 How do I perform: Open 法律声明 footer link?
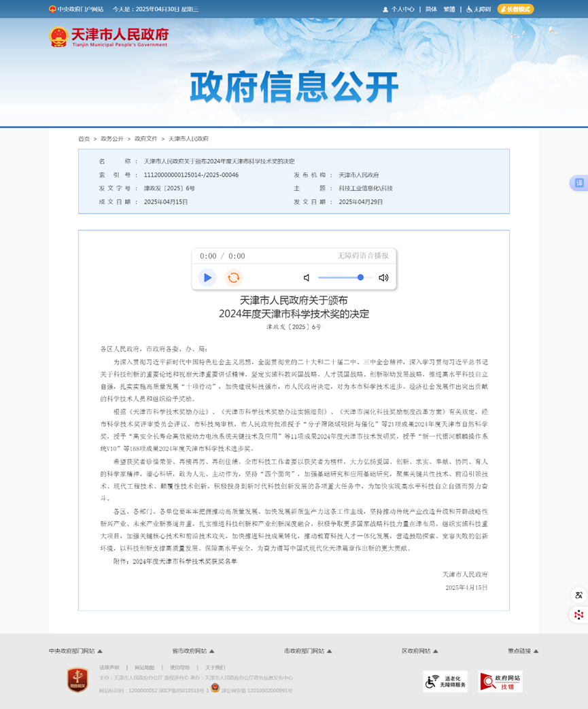(109, 668)
